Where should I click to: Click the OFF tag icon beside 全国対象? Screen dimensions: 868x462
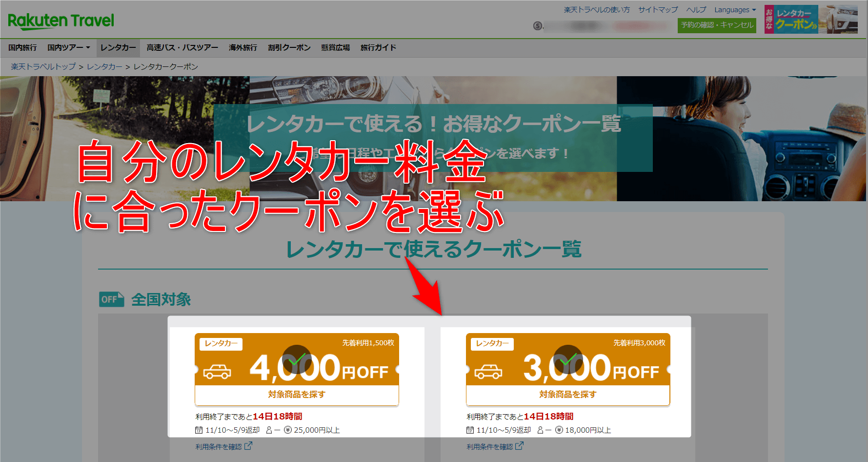pyautogui.click(x=111, y=299)
